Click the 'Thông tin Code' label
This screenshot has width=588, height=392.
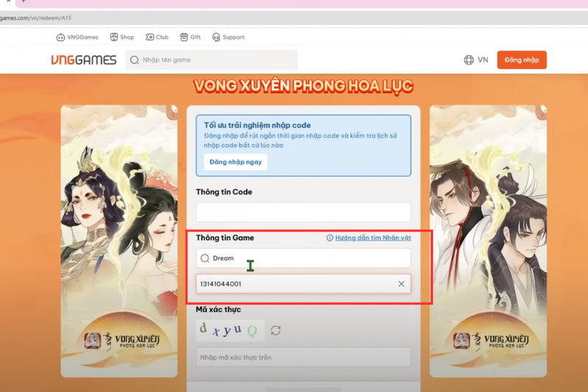pos(224,192)
